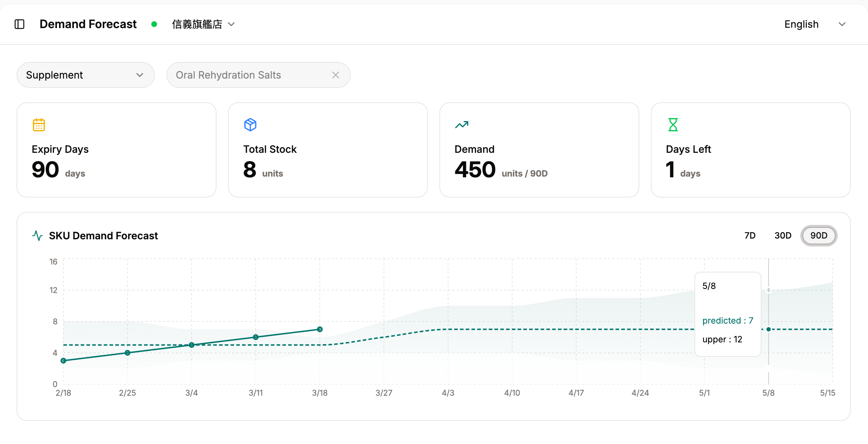Click the 3/18 actual data point
The width and height of the screenshot is (868, 444).
[320, 329]
